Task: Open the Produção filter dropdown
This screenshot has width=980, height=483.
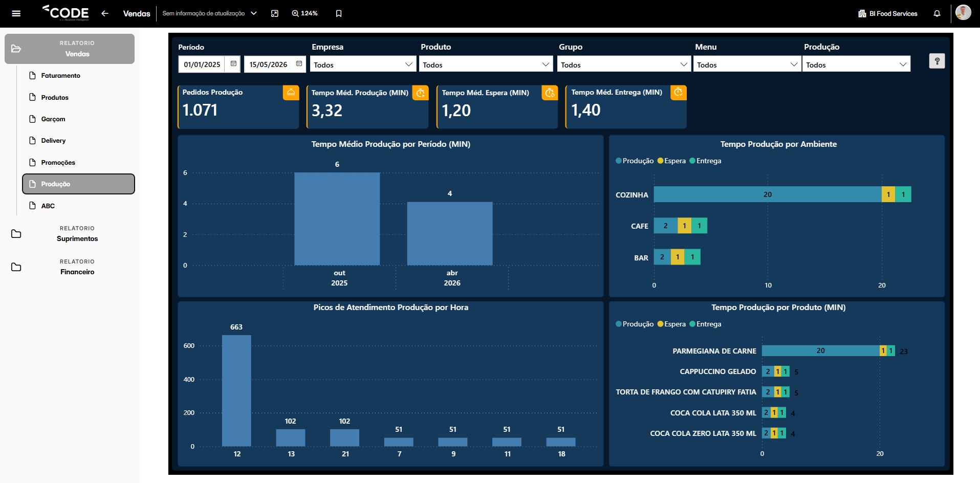Action: [x=856, y=64]
